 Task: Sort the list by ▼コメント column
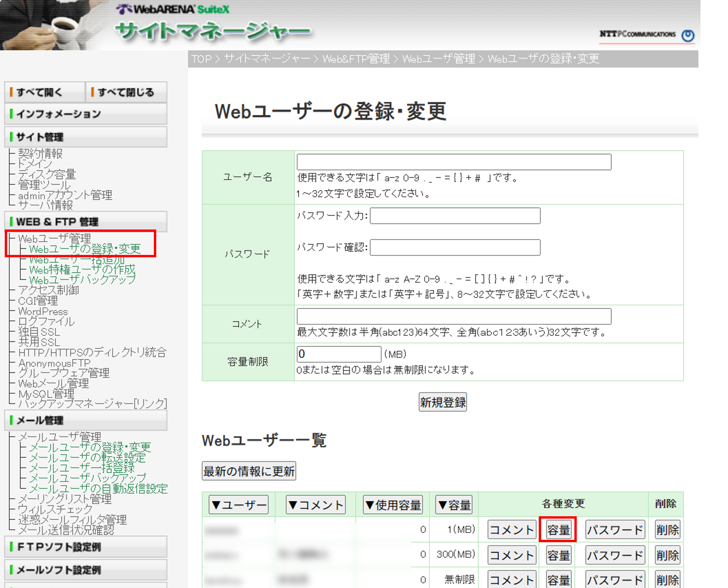tap(315, 504)
